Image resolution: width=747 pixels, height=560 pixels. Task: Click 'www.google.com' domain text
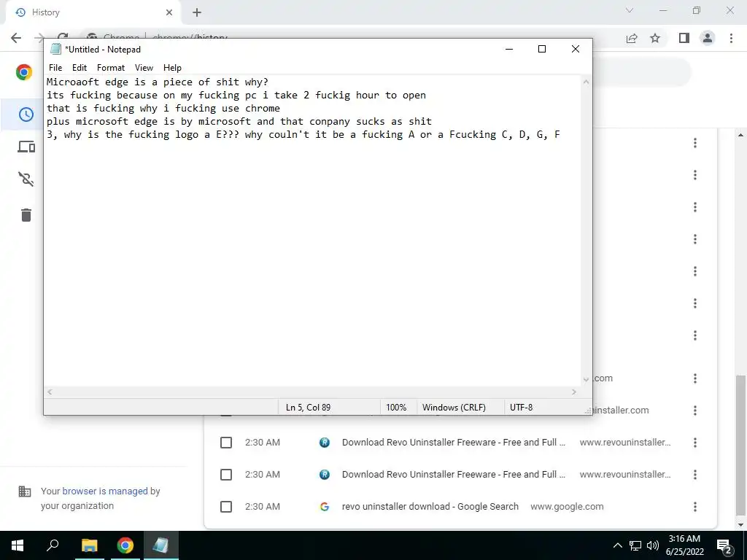[567, 507]
